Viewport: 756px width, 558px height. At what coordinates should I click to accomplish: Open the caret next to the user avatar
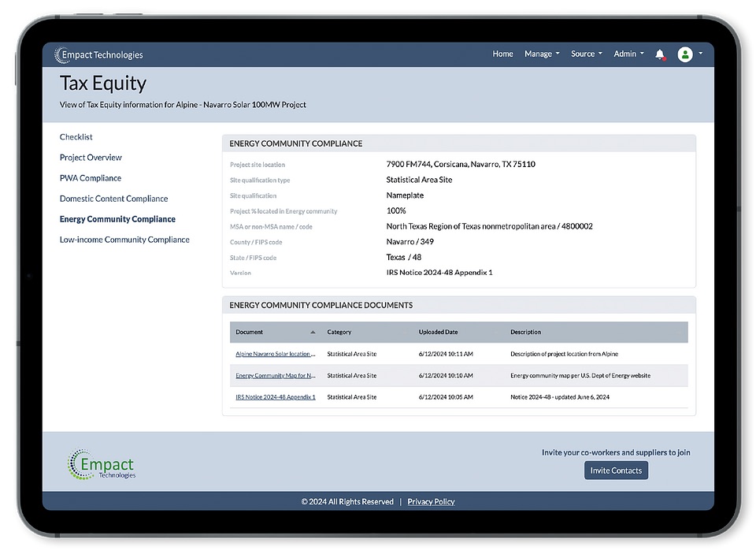pos(699,54)
